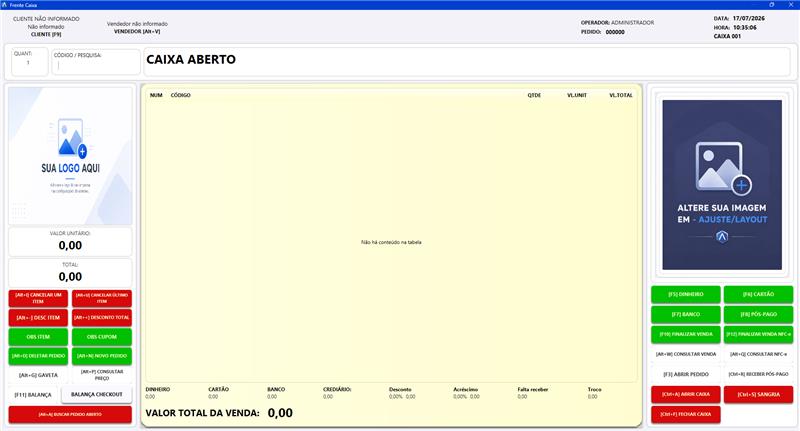The width and height of the screenshot is (800, 431).
Task: Select the [F7] Banco payment button
Action: click(686, 314)
